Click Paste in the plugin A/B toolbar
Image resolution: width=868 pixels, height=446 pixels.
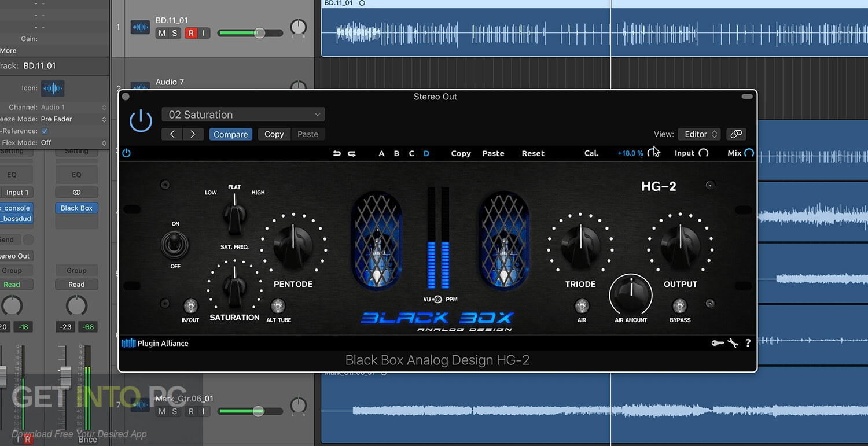(x=493, y=153)
